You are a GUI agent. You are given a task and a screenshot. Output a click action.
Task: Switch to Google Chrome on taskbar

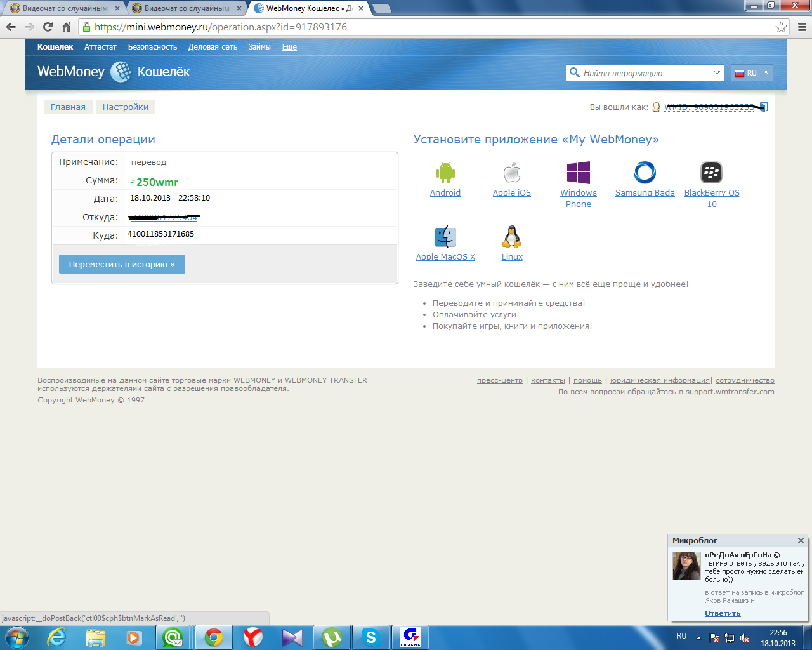213,637
